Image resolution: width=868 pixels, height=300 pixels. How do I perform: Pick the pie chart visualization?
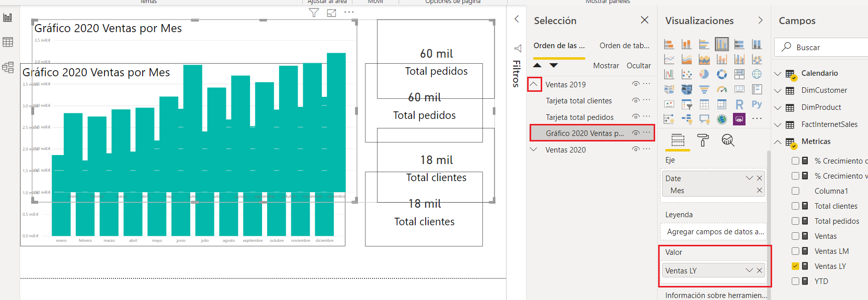pyautogui.click(x=704, y=74)
